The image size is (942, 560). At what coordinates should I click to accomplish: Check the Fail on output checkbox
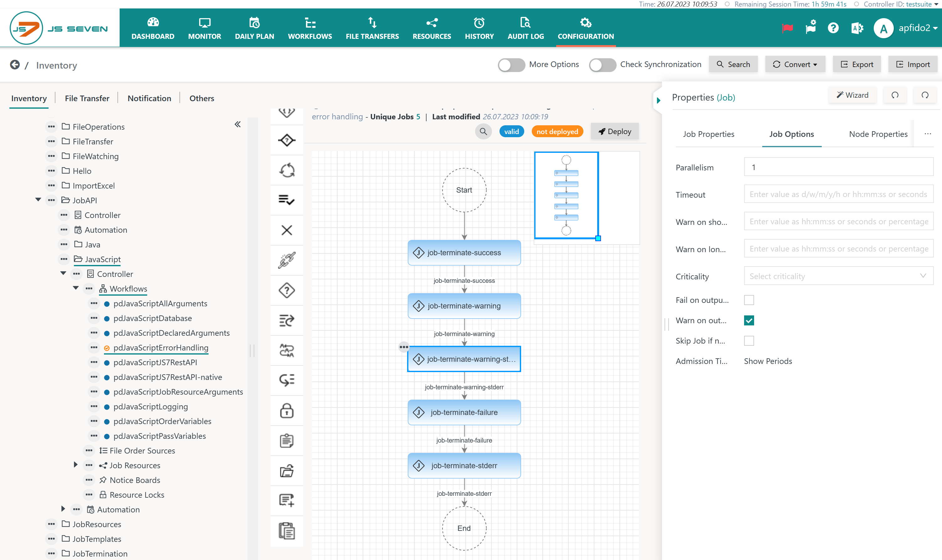pos(749,300)
